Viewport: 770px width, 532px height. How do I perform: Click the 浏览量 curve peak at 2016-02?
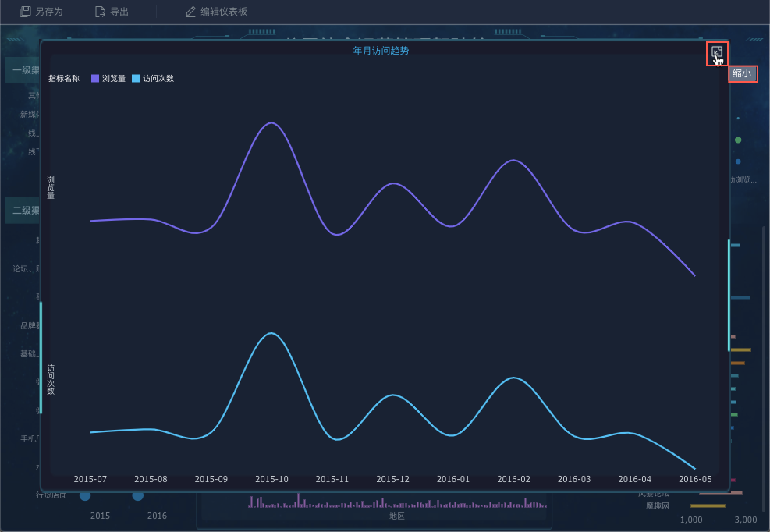click(513, 160)
